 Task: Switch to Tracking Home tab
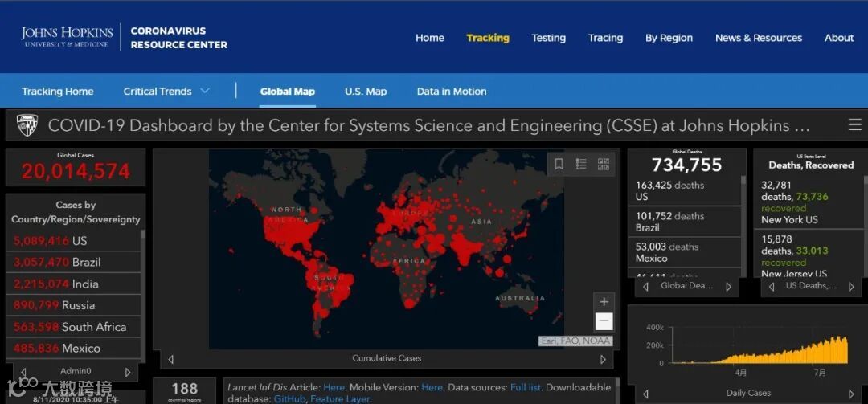click(58, 92)
